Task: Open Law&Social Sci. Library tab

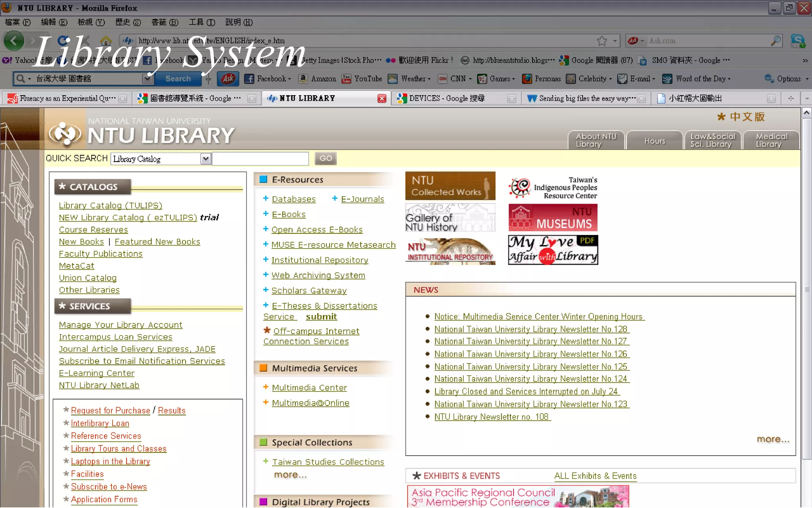Action: (x=713, y=140)
